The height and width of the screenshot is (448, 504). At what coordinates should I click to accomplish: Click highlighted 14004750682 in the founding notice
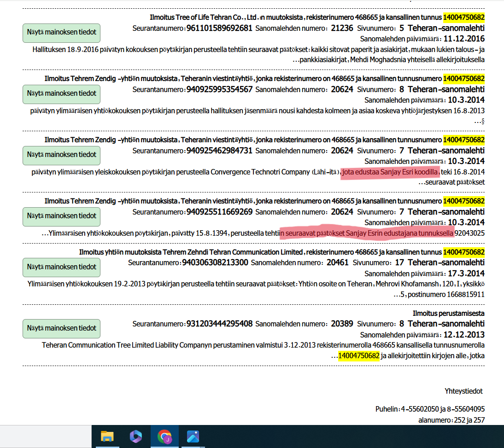(x=359, y=356)
